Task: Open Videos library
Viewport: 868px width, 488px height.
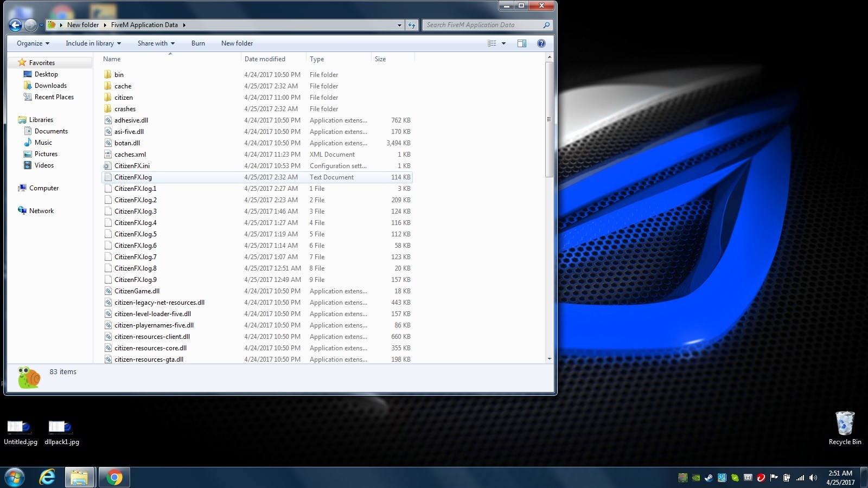Action: pos(44,165)
